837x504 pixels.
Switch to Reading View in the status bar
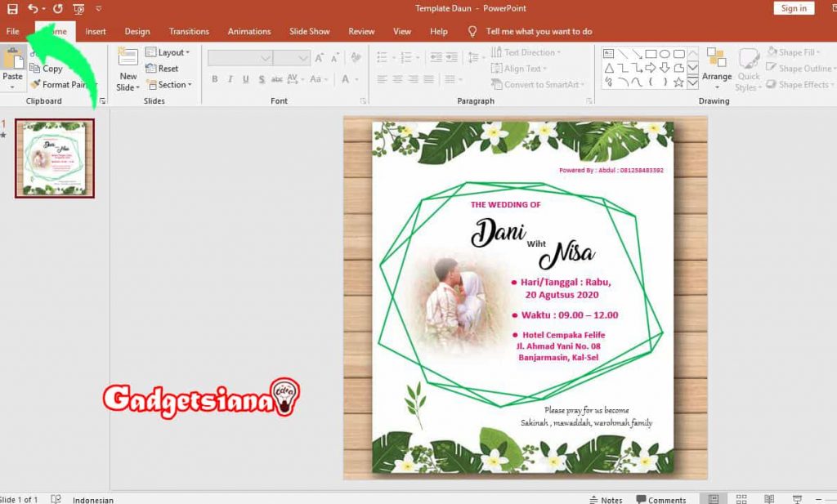[x=768, y=499]
